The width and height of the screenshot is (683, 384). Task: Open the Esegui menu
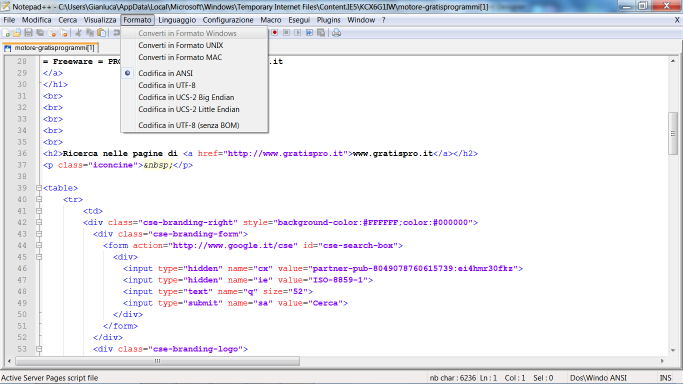coord(299,20)
